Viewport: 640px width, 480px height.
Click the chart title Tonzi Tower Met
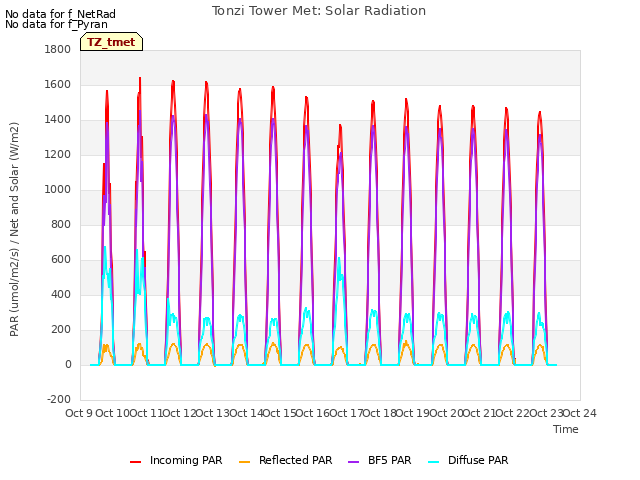pos(319,11)
